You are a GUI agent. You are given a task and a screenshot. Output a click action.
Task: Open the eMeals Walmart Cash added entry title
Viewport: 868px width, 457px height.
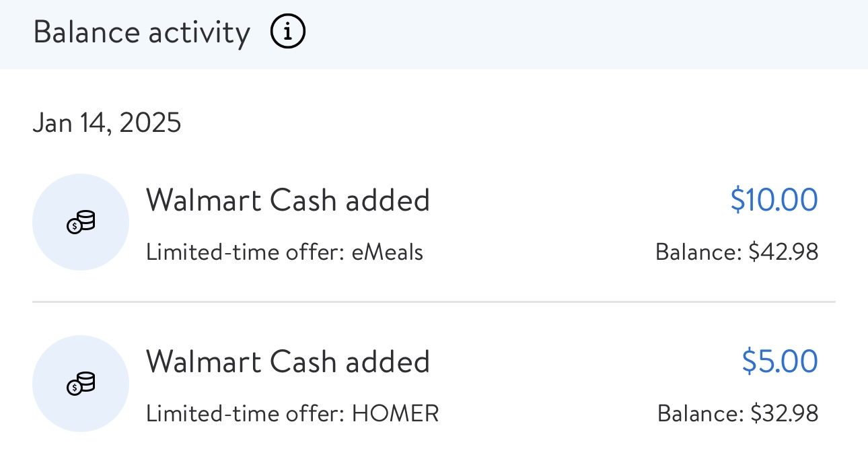click(288, 200)
